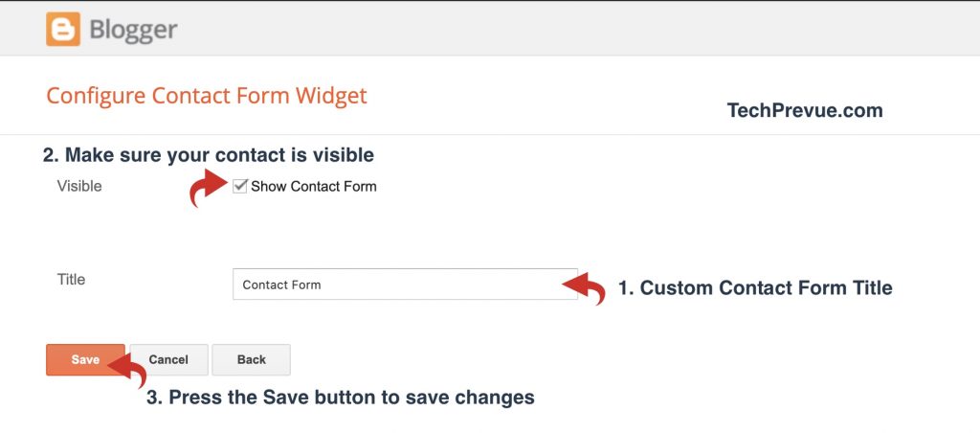Click empty area of gray Blogger header bar
This screenshot has width=980, height=433.
coord(574,29)
